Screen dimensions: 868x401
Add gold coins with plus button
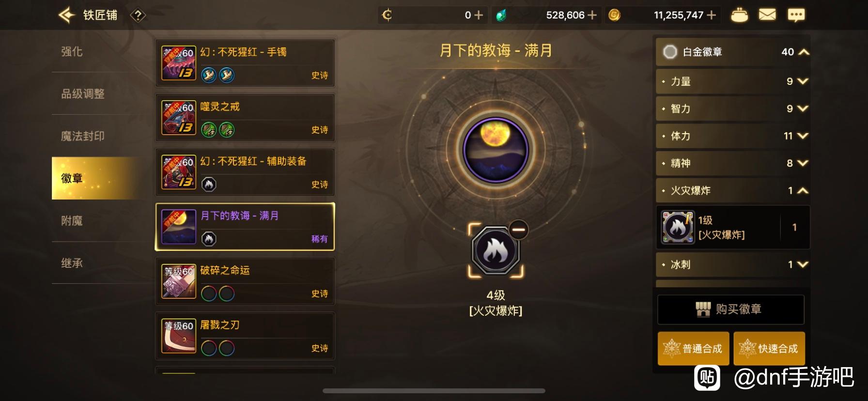711,15
